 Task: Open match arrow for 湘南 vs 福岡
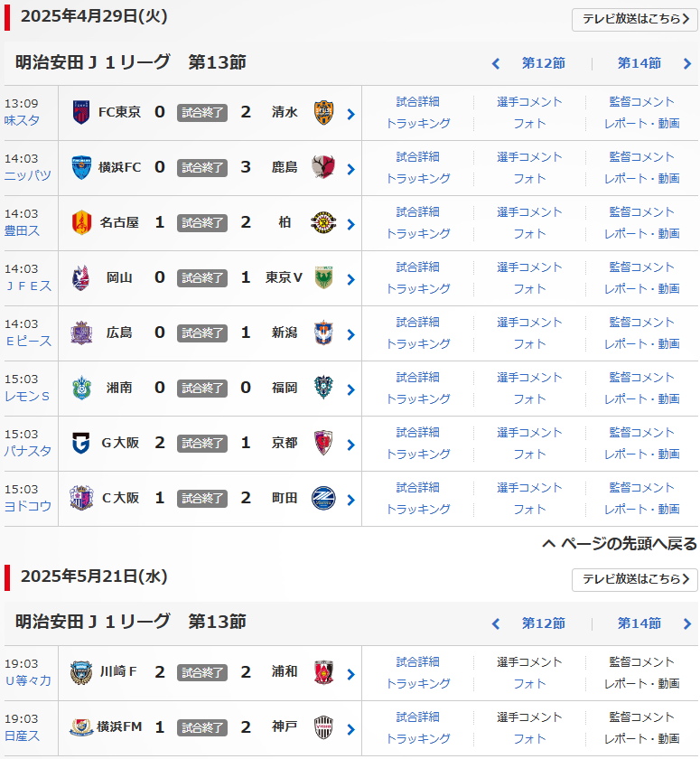[x=350, y=389]
